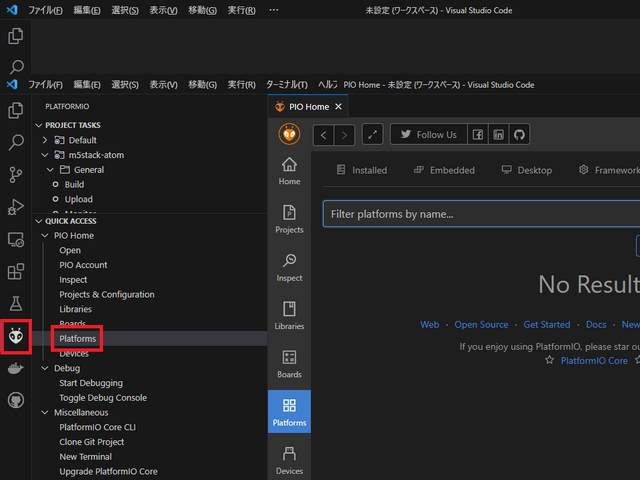Screen dimensions: 640x480
Task: Open PlatformIO GitHub page icon
Action: (519, 134)
